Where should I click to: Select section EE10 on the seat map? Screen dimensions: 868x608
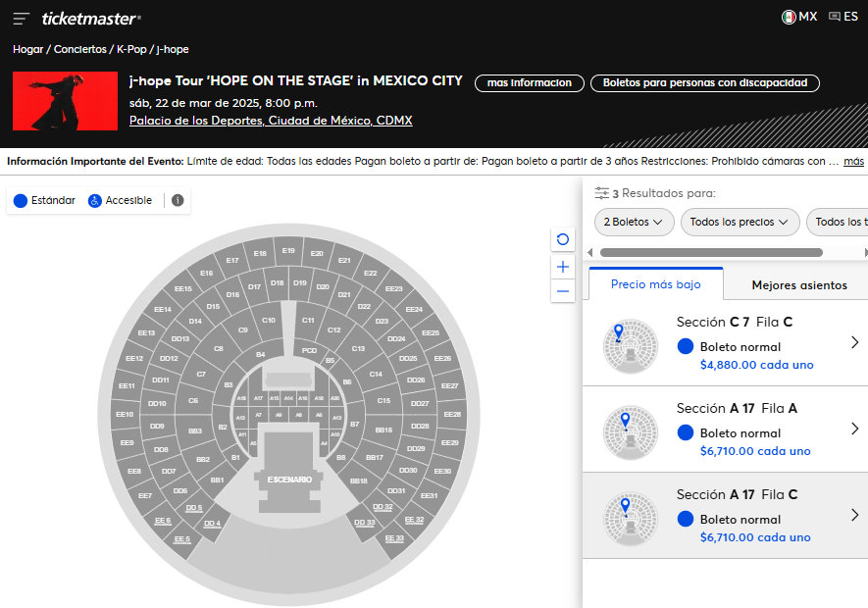(x=125, y=414)
